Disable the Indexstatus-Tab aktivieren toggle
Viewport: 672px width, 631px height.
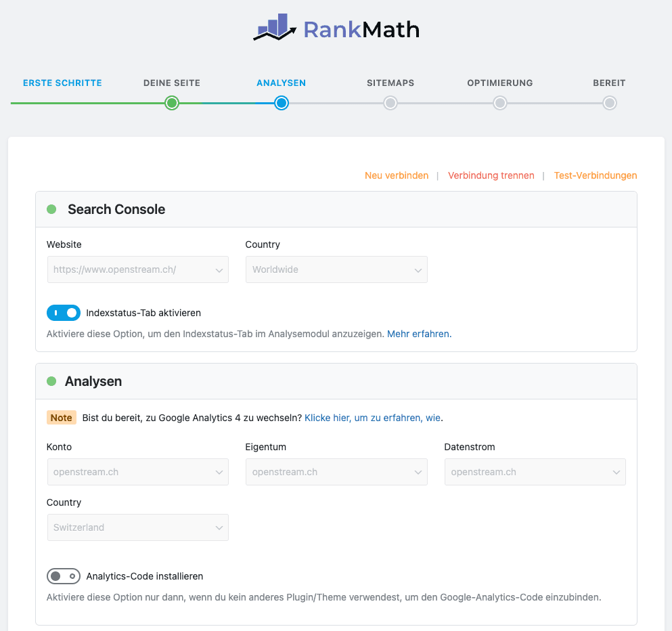click(64, 313)
